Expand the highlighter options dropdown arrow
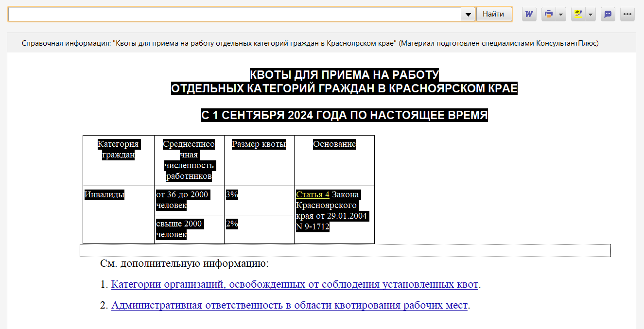This screenshot has height=329, width=644. pyautogui.click(x=591, y=14)
